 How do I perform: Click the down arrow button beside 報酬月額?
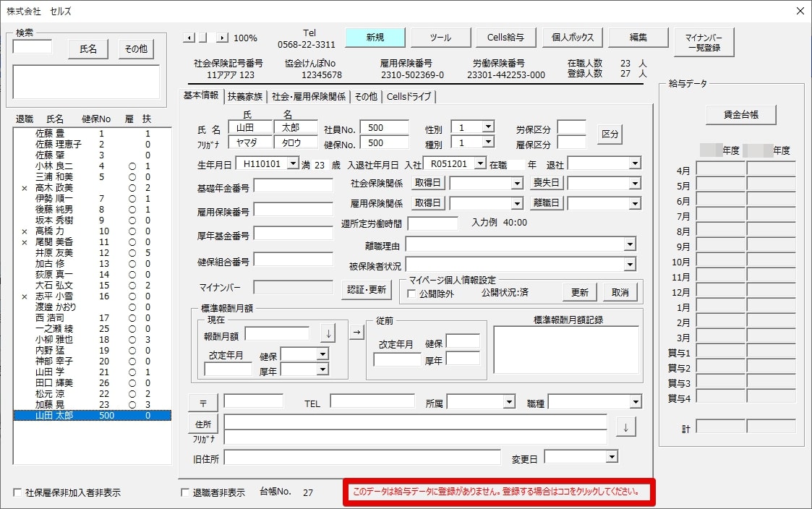pyautogui.click(x=328, y=333)
